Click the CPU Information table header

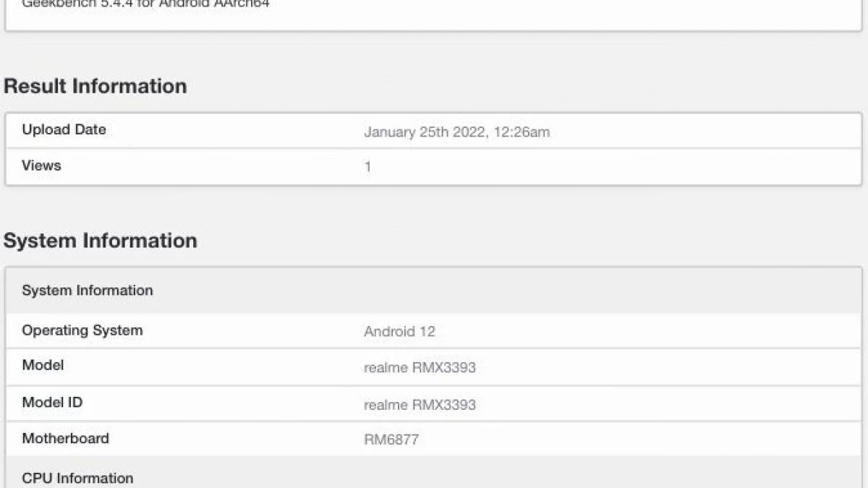coord(77,478)
